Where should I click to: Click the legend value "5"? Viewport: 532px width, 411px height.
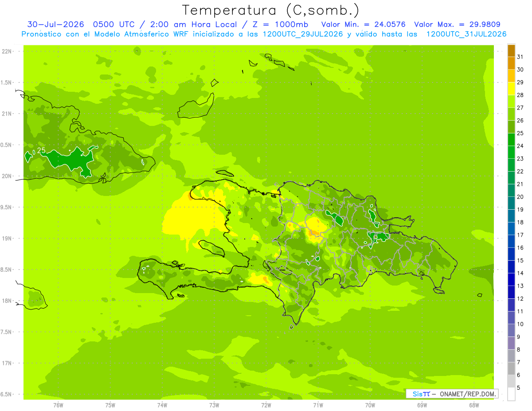519,388
